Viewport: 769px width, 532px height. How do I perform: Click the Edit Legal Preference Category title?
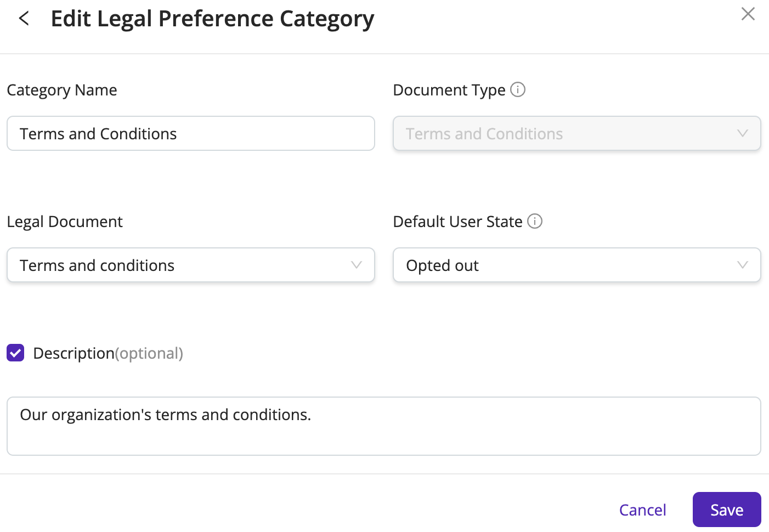212,19
